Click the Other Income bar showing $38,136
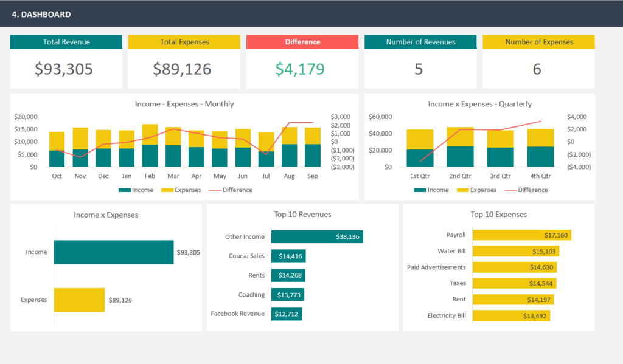Image resolution: width=623 pixels, height=364 pixels. 316,236
